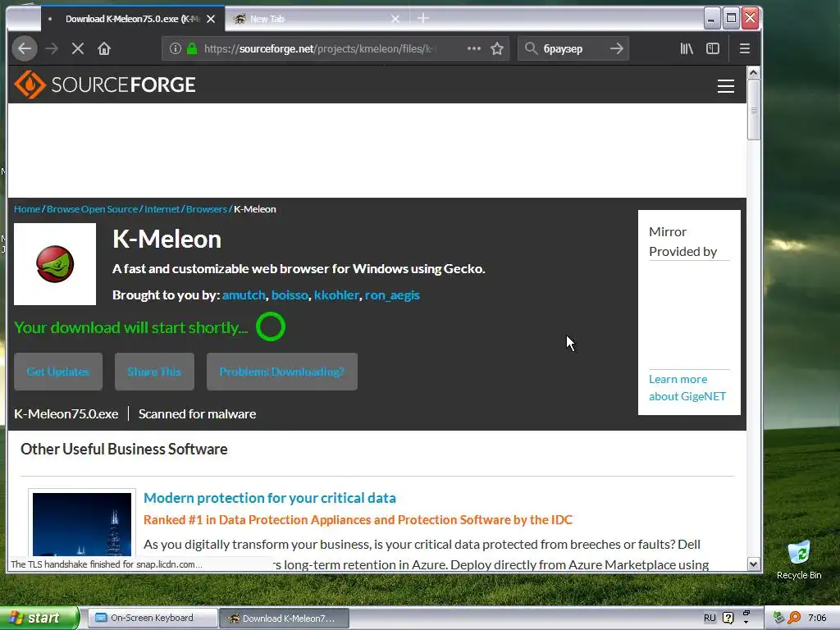This screenshot has width=840, height=630.
Task: Click the Share This button
Action: 154,372
